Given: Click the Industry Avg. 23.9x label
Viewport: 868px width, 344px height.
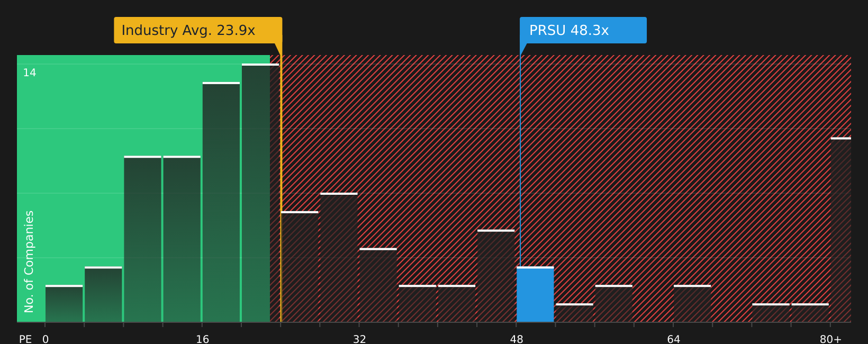Looking at the screenshot, I should 198,30.
